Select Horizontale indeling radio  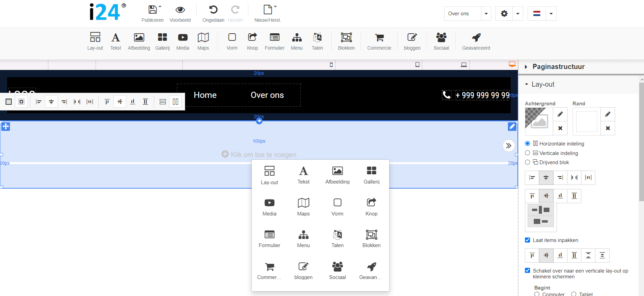pyautogui.click(x=527, y=143)
